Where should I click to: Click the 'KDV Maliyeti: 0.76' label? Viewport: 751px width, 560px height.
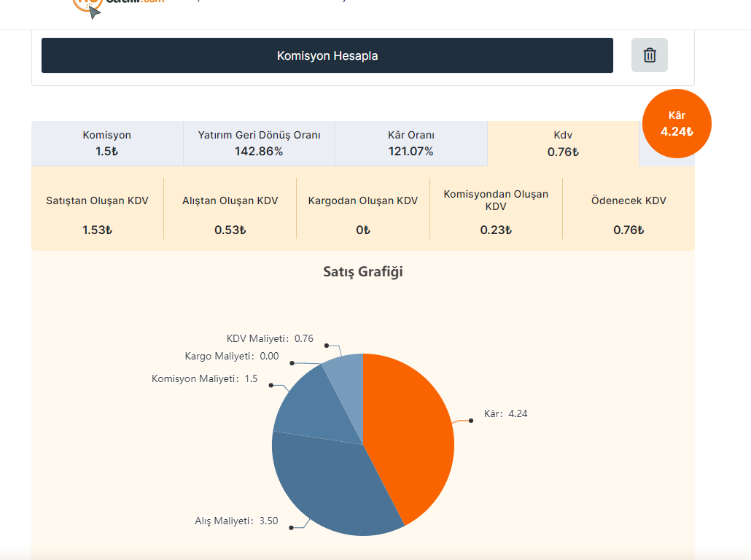pyautogui.click(x=270, y=338)
